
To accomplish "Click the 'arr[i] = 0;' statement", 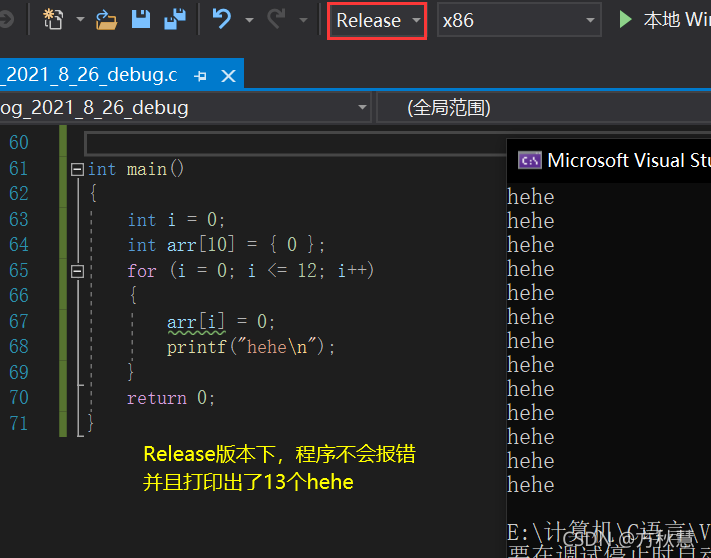I will (x=221, y=322).
